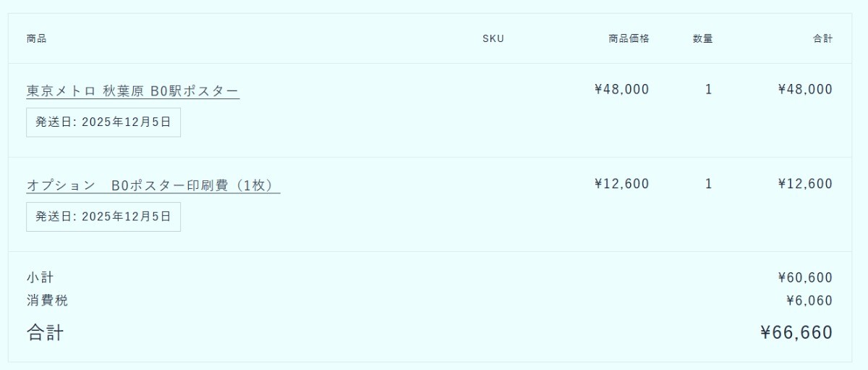
Task: Click the 小計 label
Action: (41, 277)
